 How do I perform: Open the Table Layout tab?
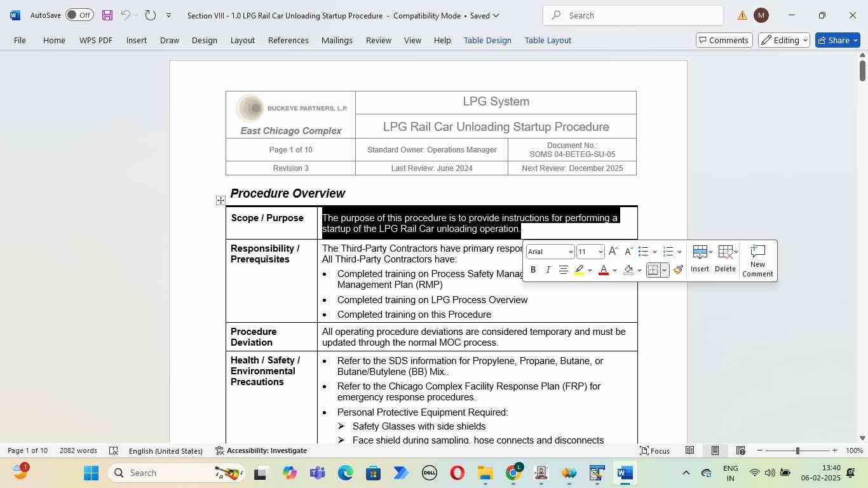pos(548,40)
